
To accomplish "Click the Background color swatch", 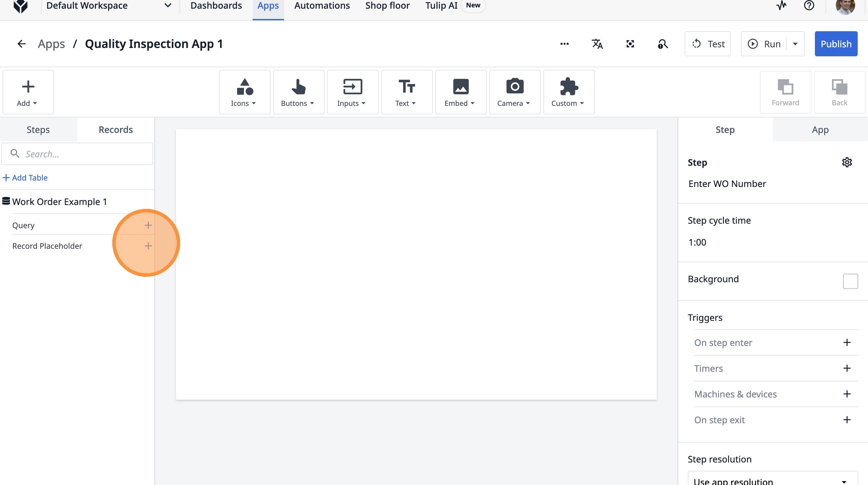I will click(850, 281).
